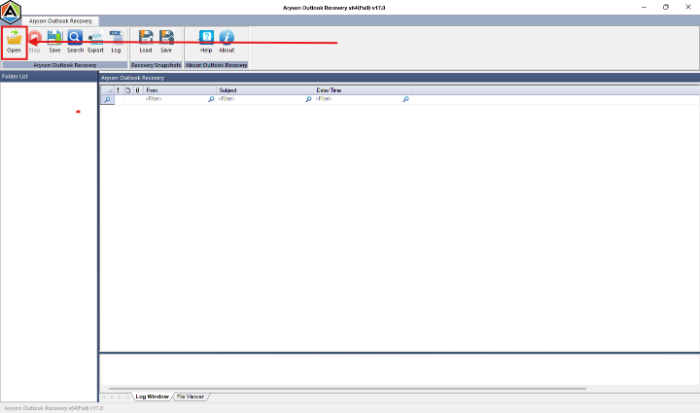700x413 pixels.
Task: Load a recovery snapshot
Action: 146,42
